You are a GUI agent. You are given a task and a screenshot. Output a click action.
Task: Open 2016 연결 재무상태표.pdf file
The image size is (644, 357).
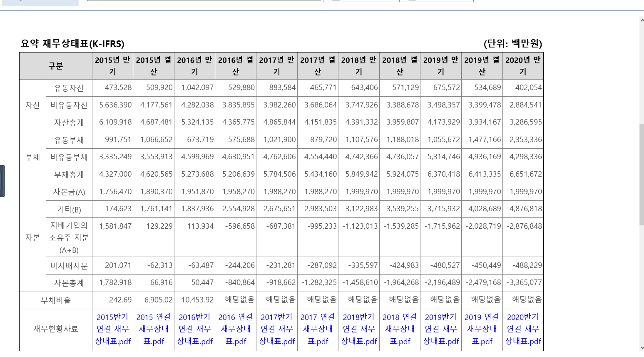[236, 329]
